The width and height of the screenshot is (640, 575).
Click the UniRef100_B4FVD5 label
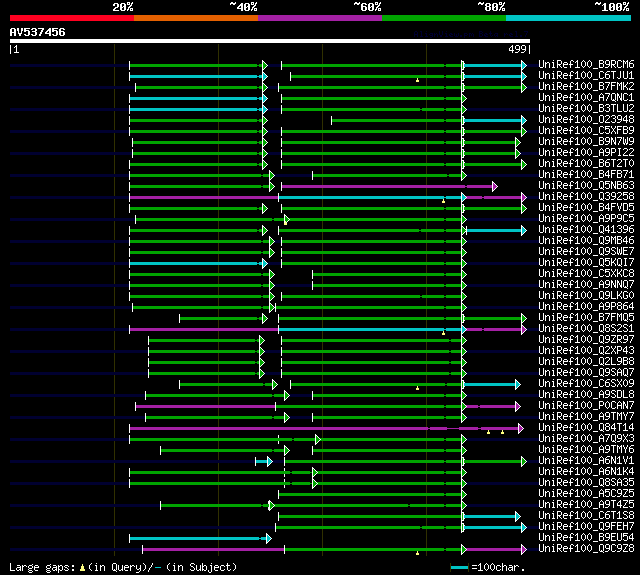(586, 208)
